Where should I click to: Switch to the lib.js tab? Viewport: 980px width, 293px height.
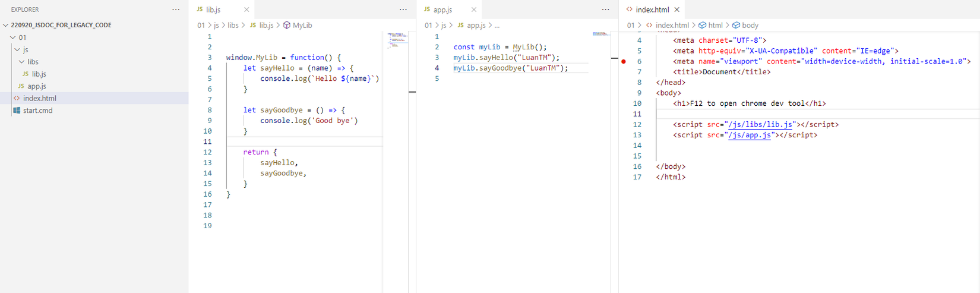tap(213, 10)
